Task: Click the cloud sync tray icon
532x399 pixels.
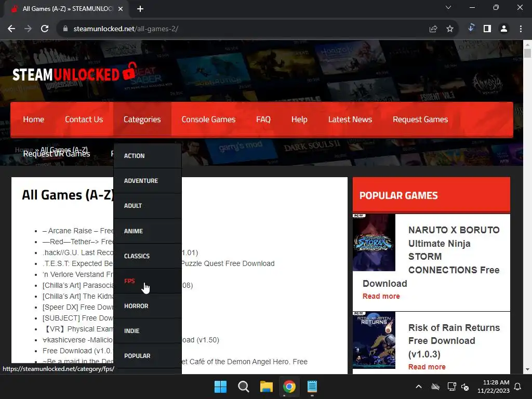Action: (435, 387)
